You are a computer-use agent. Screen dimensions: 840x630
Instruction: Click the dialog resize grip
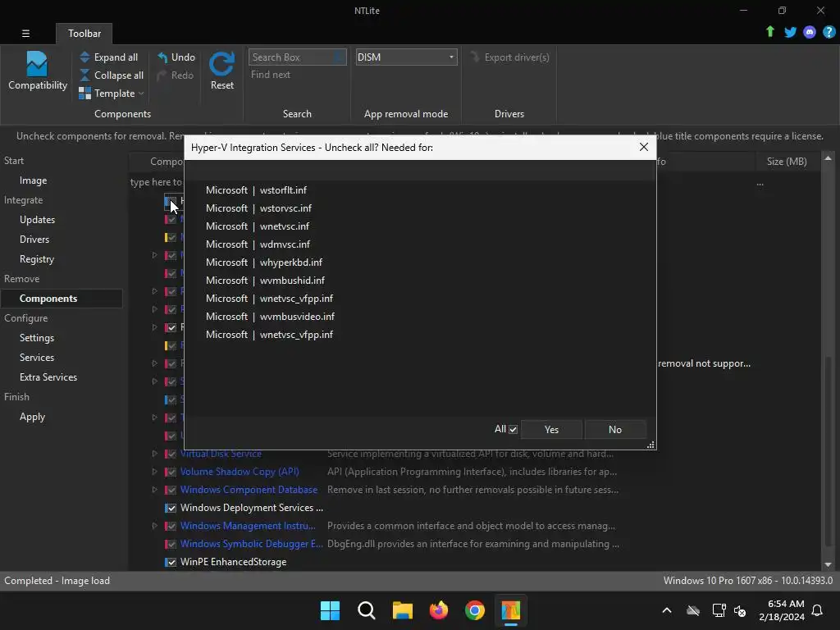651,445
